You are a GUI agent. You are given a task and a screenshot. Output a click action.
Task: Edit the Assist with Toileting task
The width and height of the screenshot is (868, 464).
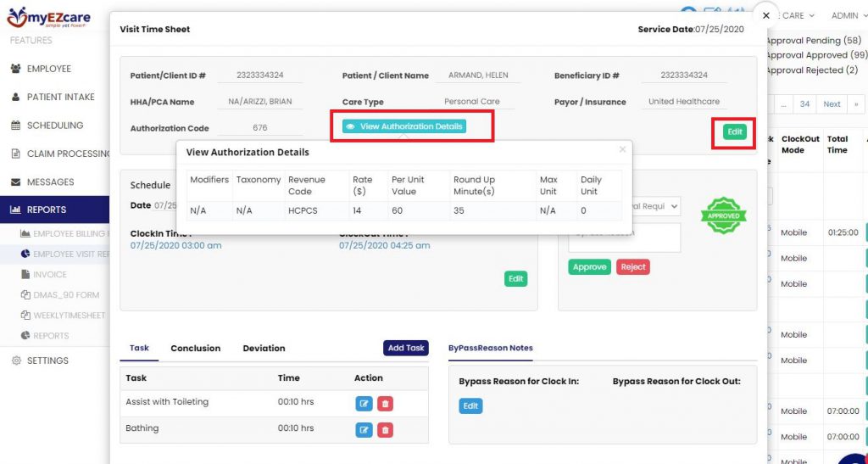click(x=364, y=404)
